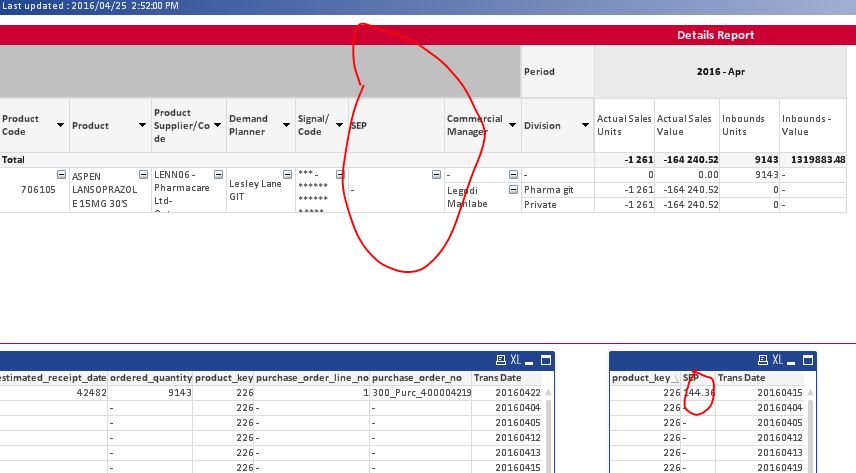Click the Actual Sales Value column header
This screenshot has height=473, width=856.
pyautogui.click(x=687, y=125)
